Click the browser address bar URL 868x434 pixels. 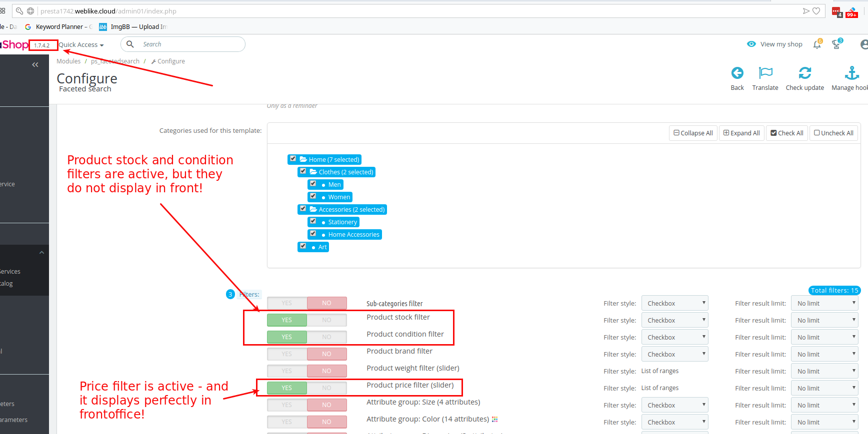[108, 11]
